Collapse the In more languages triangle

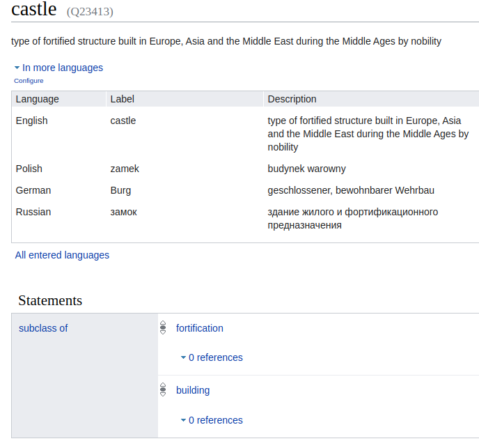pos(17,68)
